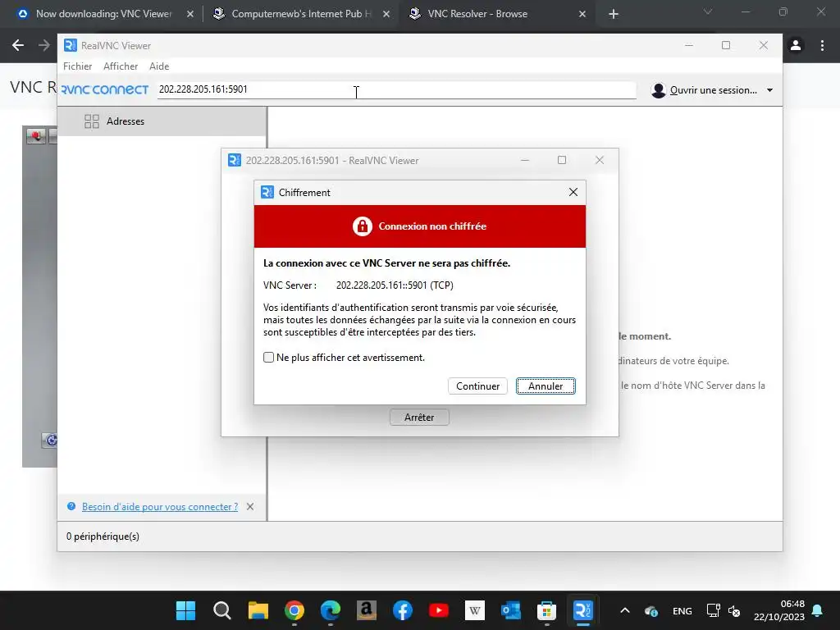840x630 pixels.
Task: Close the 'VNC Resolver - Browse' tab
Action: click(x=582, y=15)
